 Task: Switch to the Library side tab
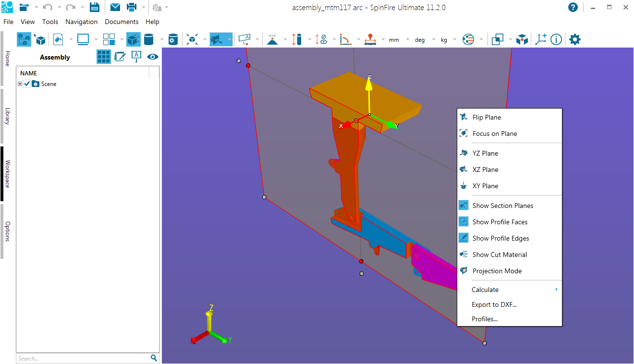pyautogui.click(x=7, y=116)
